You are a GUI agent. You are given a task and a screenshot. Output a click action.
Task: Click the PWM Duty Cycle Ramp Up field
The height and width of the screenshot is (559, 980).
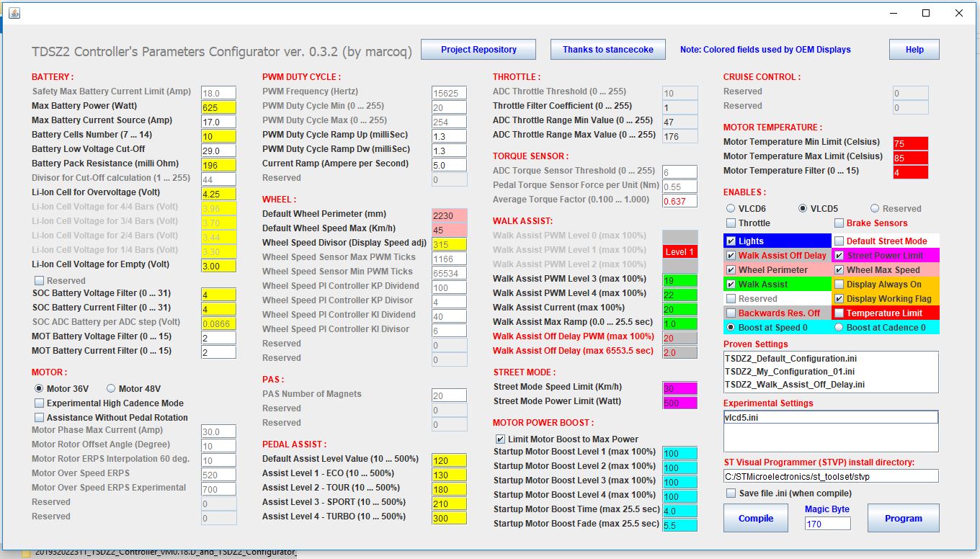point(450,136)
